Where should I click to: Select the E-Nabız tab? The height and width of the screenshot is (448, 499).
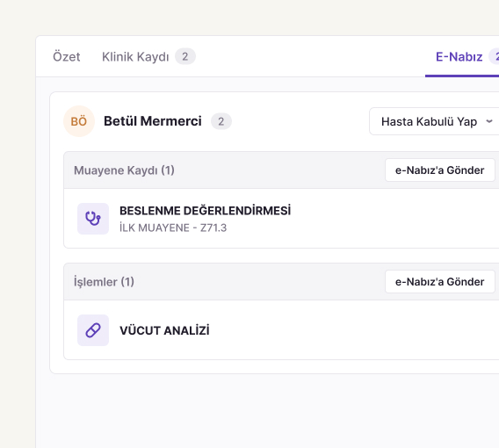point(459,56)
